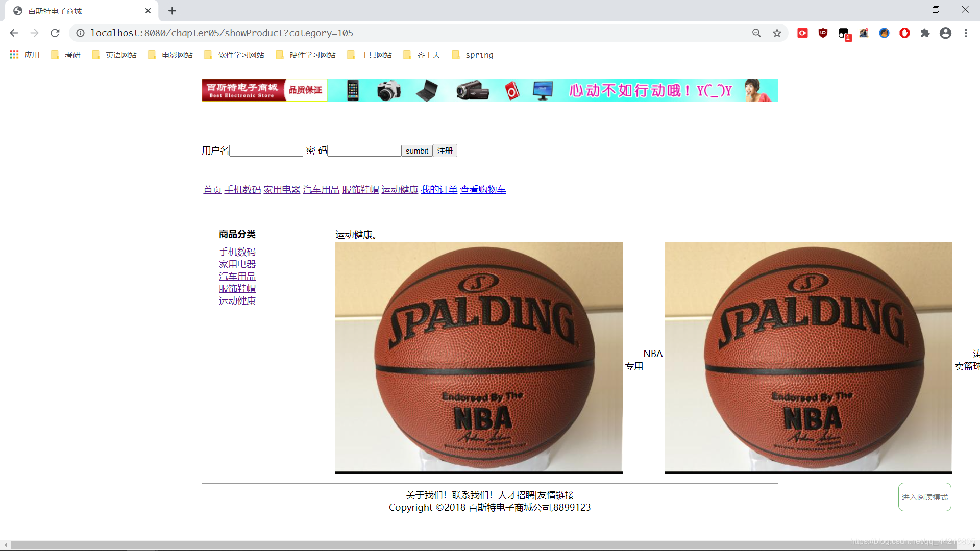
Task: Open the blue circular avatar extension
Action: tap(884, 33)
